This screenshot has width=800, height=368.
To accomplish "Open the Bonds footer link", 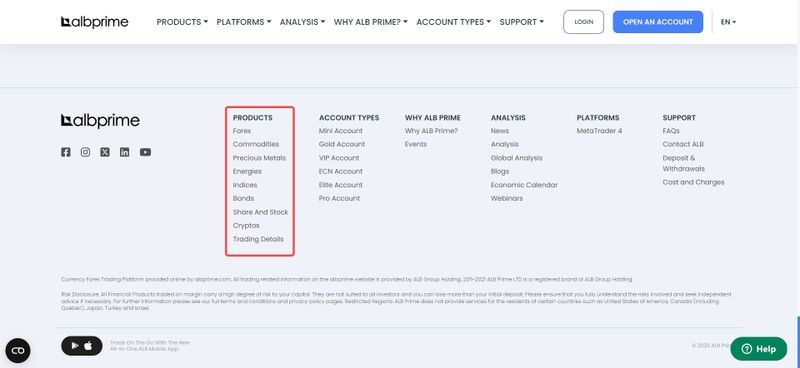I will pos(243,198).
